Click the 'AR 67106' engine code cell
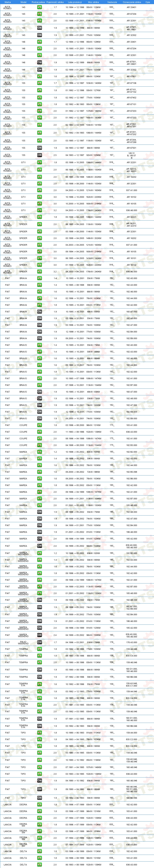Viewport: 154px width, 868px height. tap(132, 83)
